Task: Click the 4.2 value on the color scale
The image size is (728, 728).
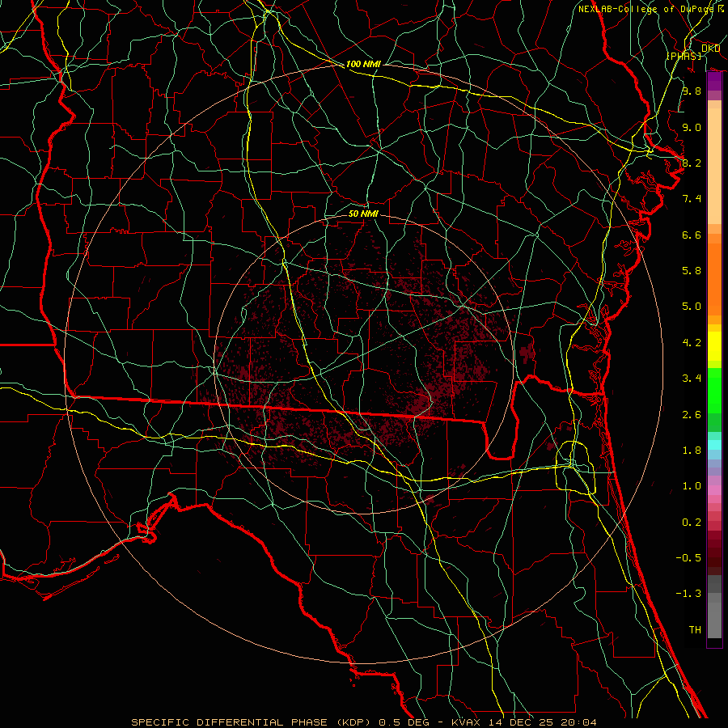Action: tap(692, 343)
